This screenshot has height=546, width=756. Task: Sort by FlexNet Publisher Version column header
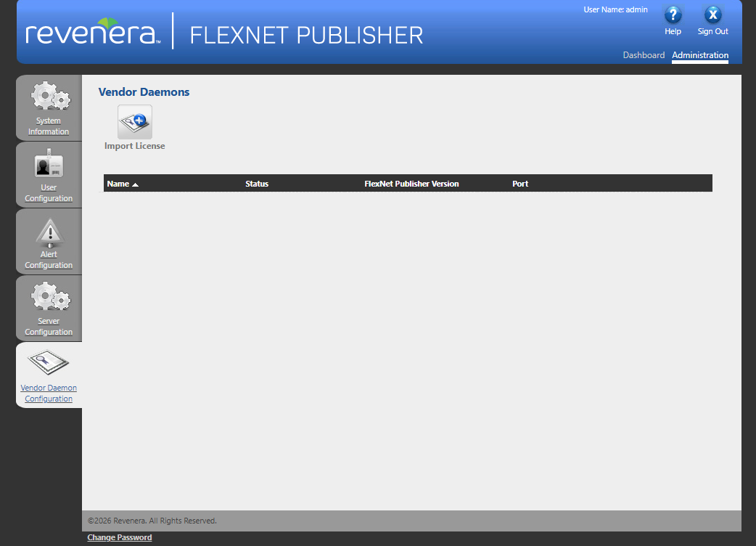[x=412, y=184]
